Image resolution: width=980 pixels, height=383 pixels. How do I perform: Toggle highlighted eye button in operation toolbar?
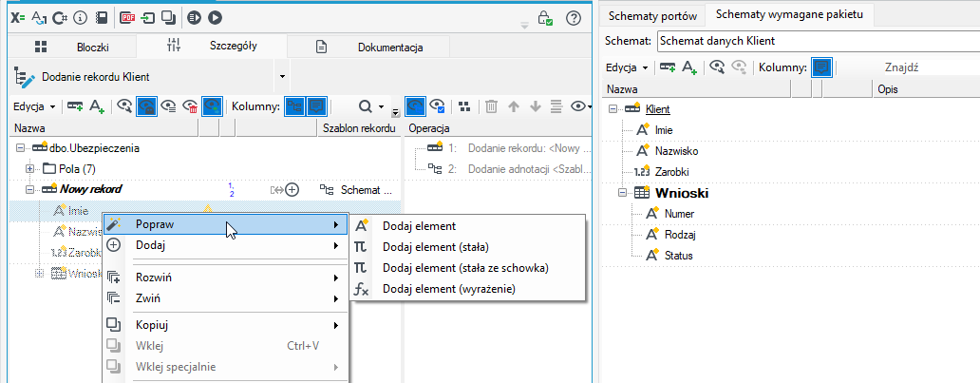pyautogui.click(x=414, y=106)
